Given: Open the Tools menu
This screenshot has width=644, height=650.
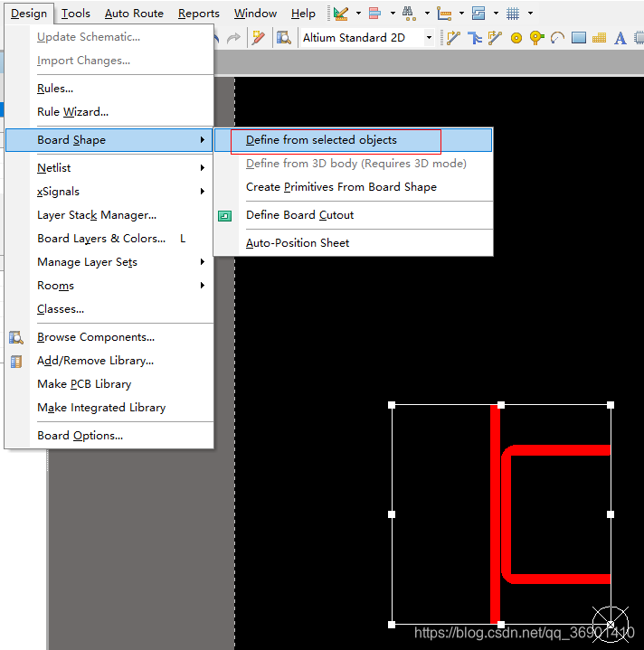Looking at the screenshot, I should click(x=76, y=14).
